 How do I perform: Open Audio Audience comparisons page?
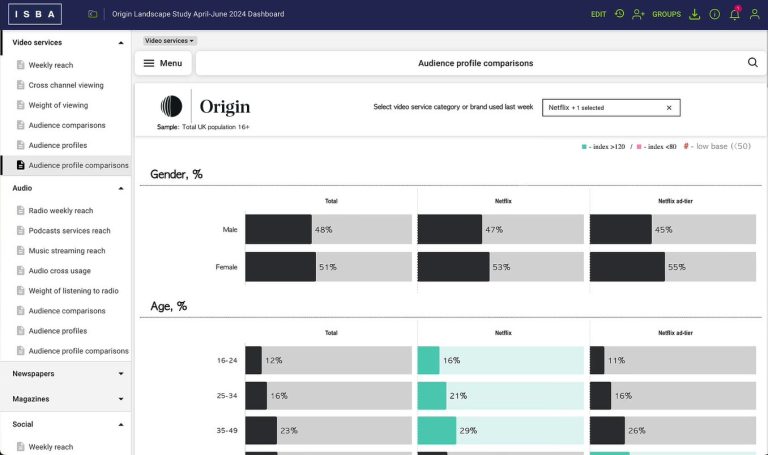pyautogui.click(x=67, y=311)
